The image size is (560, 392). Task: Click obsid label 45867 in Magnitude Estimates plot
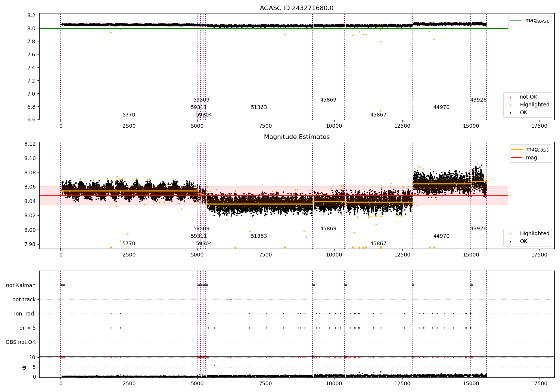(378, 244)
